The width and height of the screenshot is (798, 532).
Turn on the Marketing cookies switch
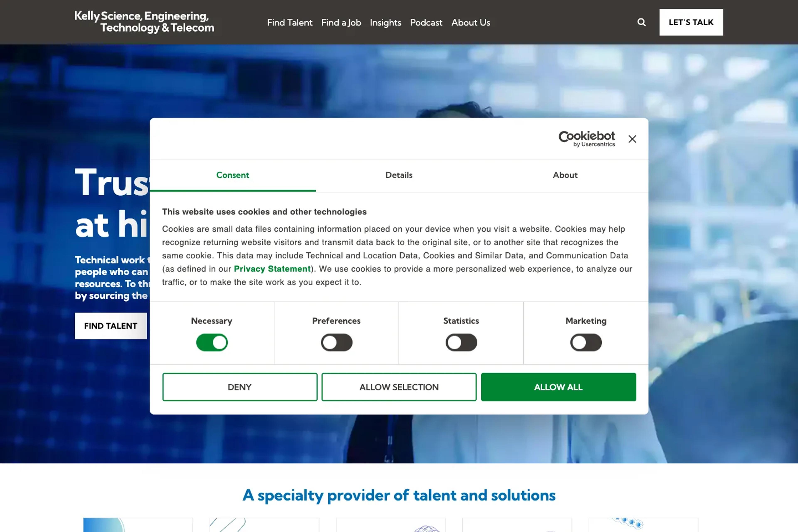(x=586, y=342)
